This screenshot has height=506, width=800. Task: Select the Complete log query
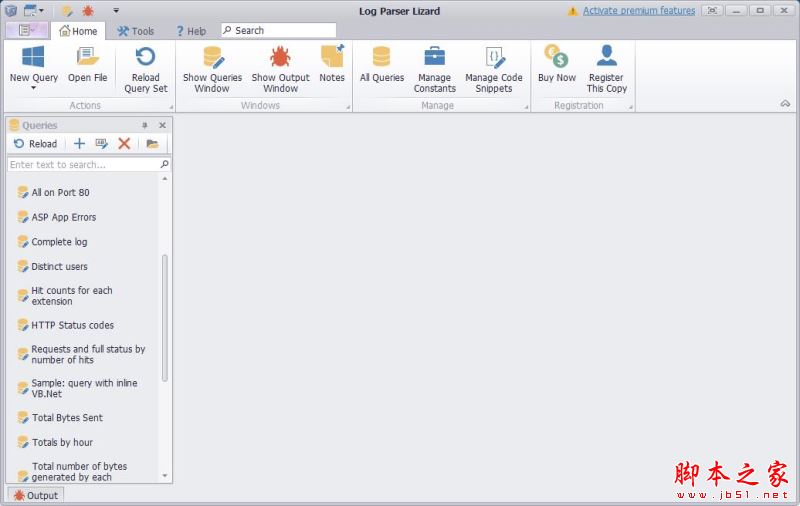tap(59, 242)
